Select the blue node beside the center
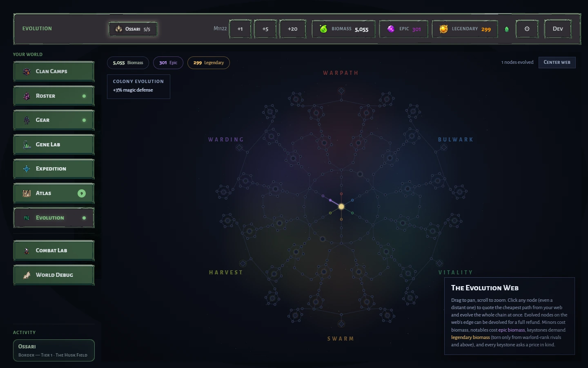 (352, 200)
